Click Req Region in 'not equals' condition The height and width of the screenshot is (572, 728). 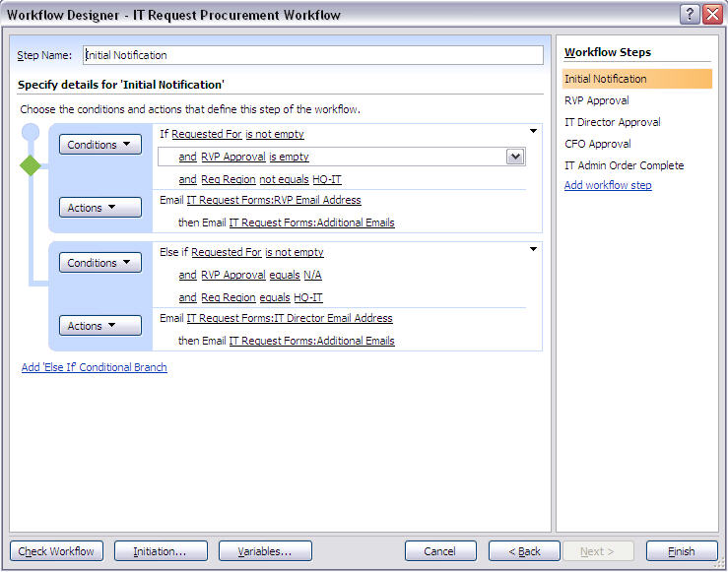pyautogui.click(x=229, y=179)
